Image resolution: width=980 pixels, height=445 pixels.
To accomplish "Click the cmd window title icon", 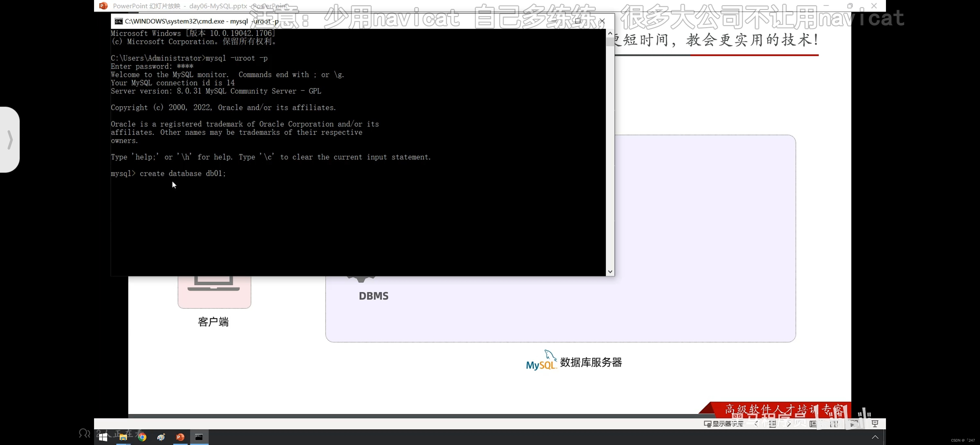I will tap(119, 21).
